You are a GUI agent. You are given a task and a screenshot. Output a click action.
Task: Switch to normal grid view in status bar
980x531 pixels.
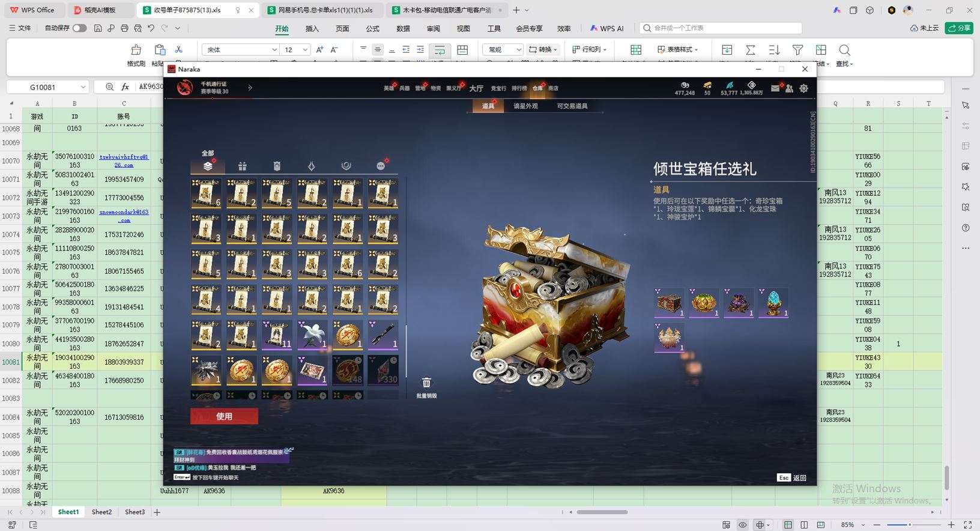point(788,525)
